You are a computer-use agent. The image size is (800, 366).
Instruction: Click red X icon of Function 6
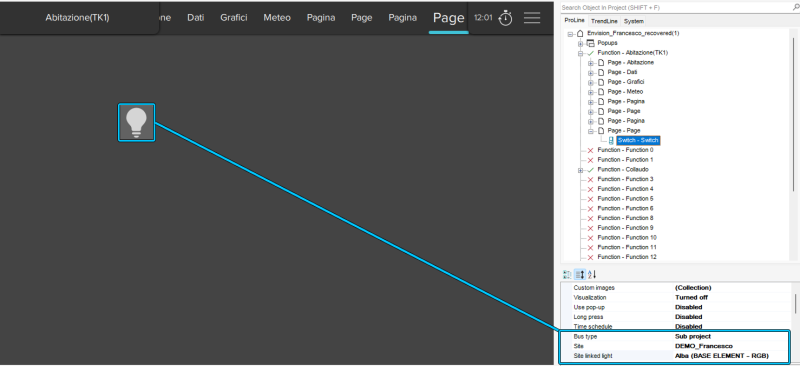point(590,208)
